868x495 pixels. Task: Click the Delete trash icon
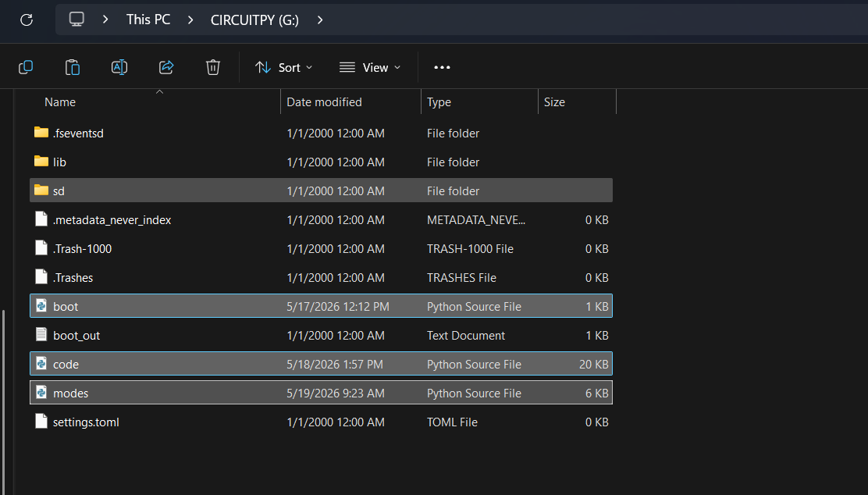click(213, 68)
